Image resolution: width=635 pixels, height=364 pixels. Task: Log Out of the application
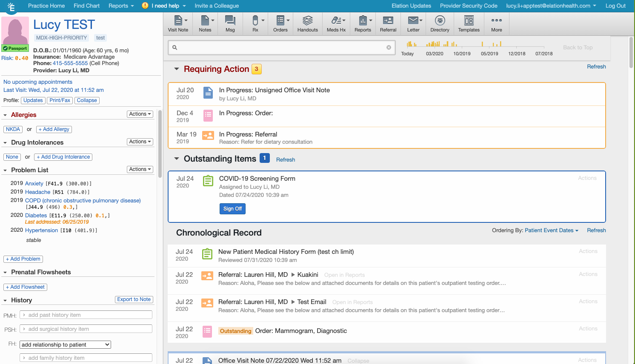pos(615,6)
